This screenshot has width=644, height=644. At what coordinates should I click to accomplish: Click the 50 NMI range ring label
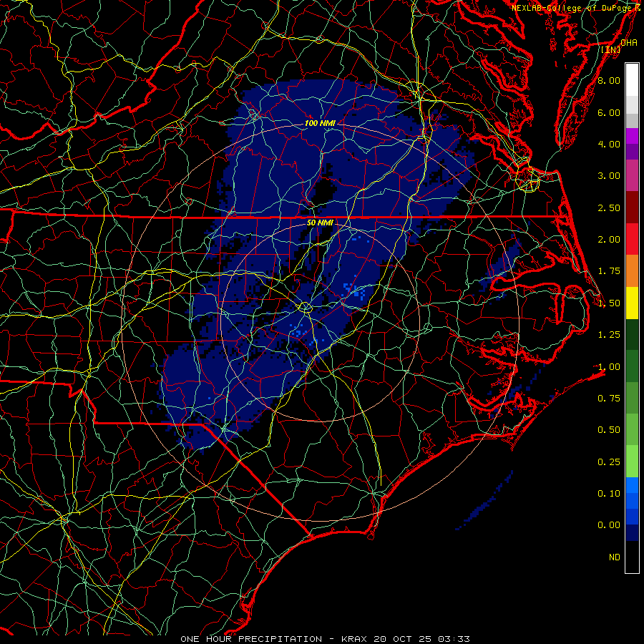click(x=320, y=223)
